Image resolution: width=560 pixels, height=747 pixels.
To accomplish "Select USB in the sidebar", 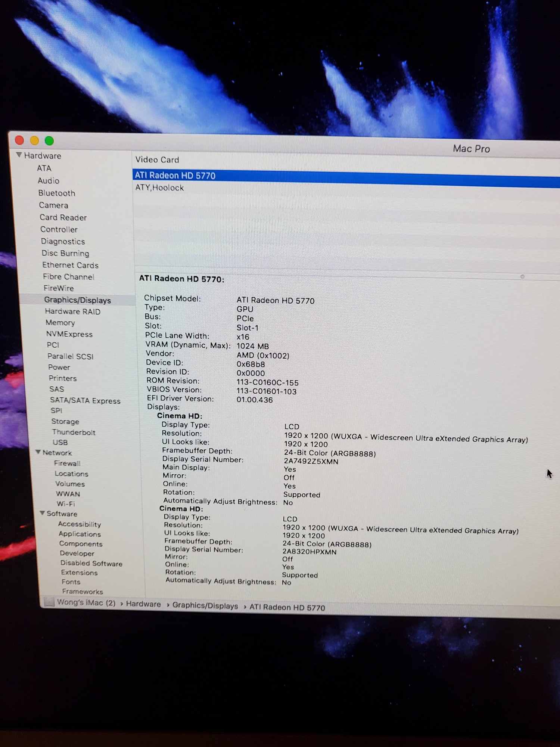I will 60,442.
